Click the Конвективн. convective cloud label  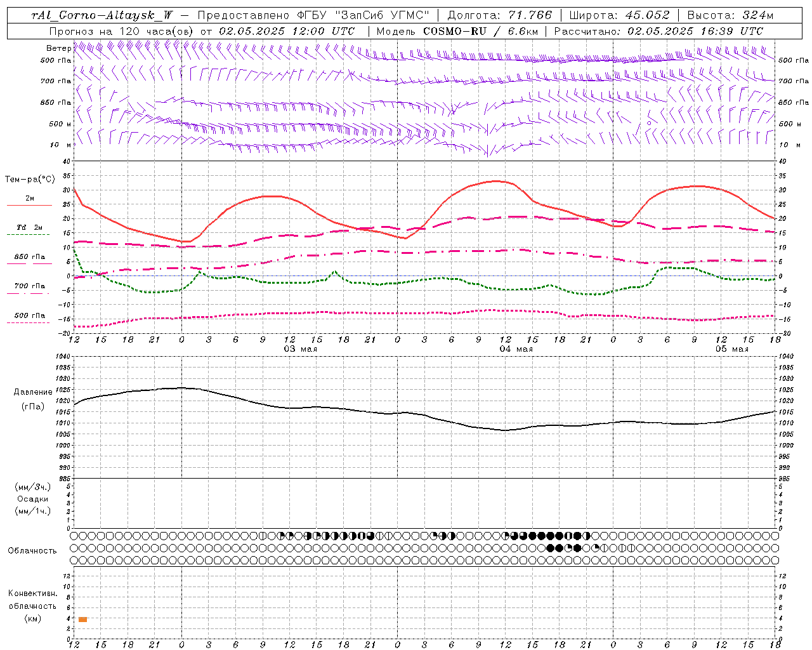(x=32, y=594)
